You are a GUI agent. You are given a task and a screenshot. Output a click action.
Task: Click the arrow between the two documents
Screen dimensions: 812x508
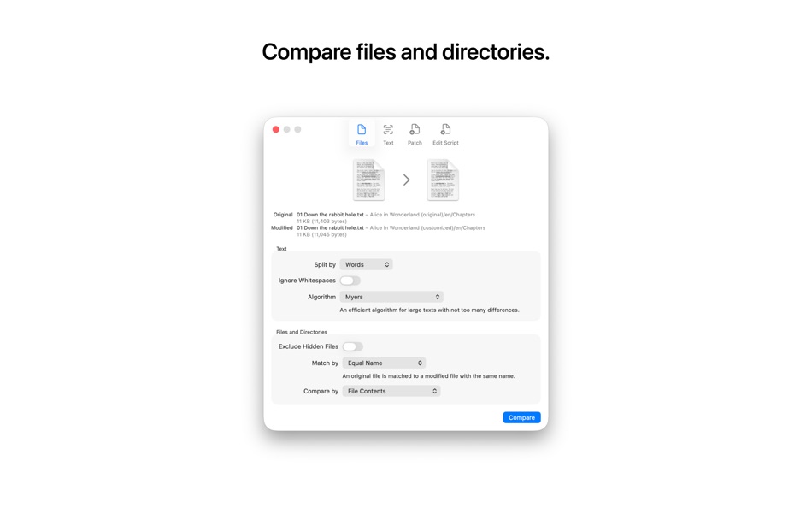click(406, 180)
